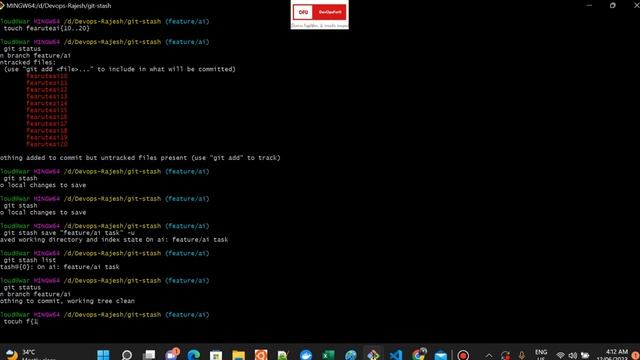The width and height of the screenshot is (640, 360).
Task: Click 'stash@{0}: On ai: feature/ai task' entry
Action: coord(60,267)
